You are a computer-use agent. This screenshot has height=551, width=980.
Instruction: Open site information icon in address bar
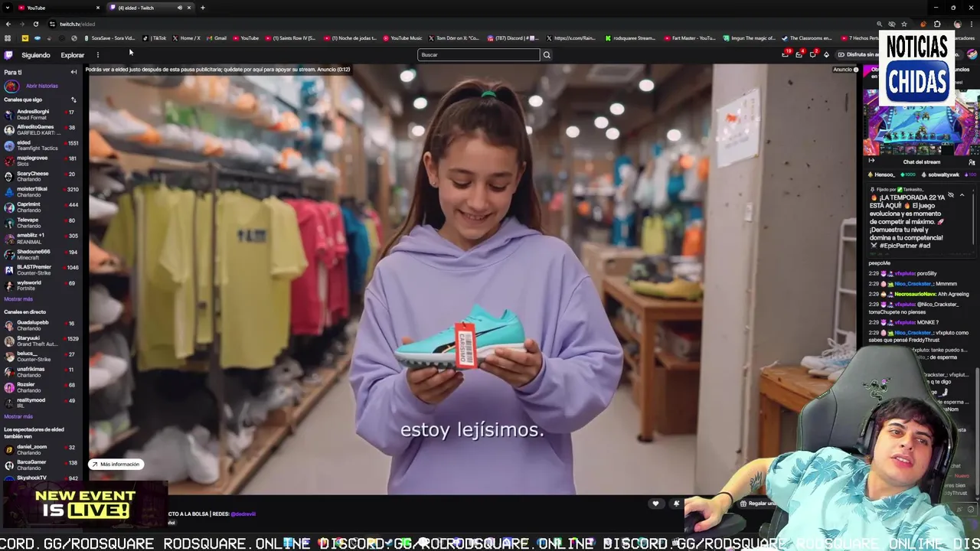click(x=52, y=24)
